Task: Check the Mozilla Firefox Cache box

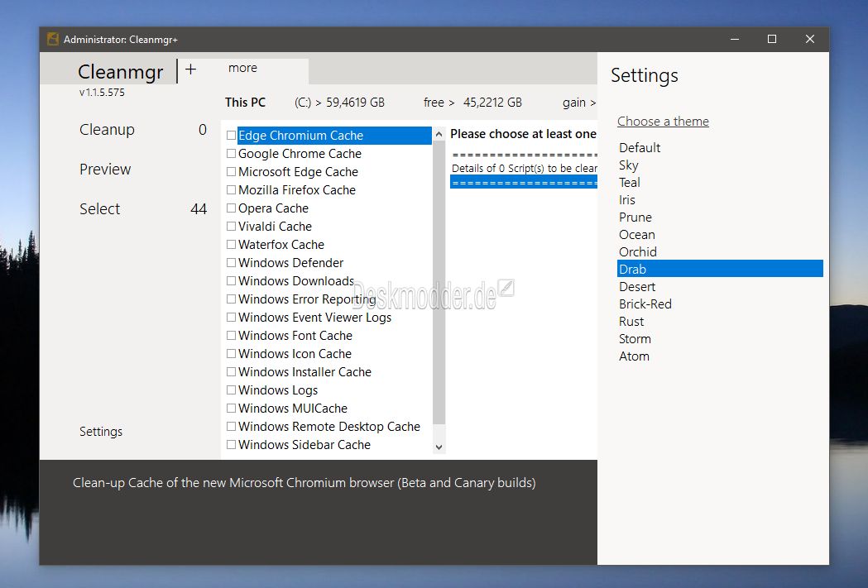Action: tap(232, 190)
